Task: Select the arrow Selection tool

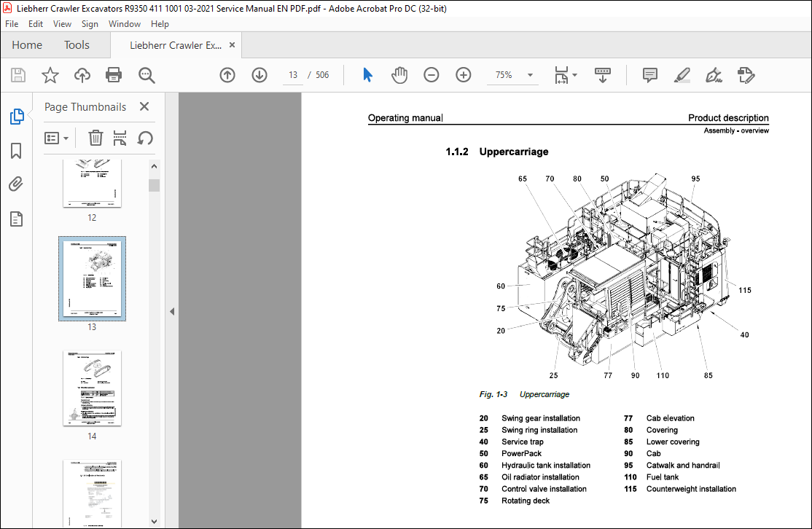Action: point(367,75)
